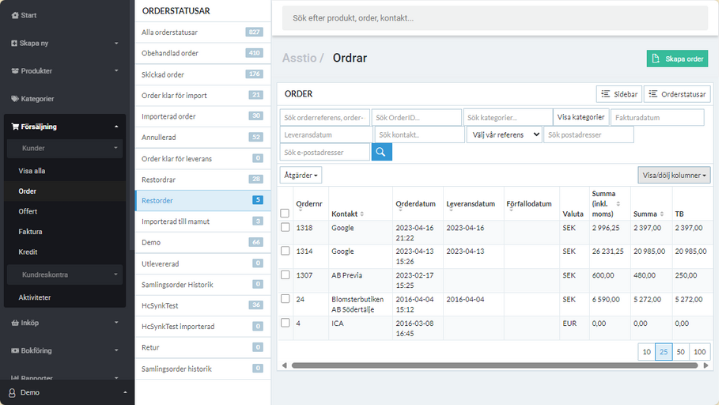Click the blue search magnifier button
This screenshot has height=405, width=720.
point(382,152)
